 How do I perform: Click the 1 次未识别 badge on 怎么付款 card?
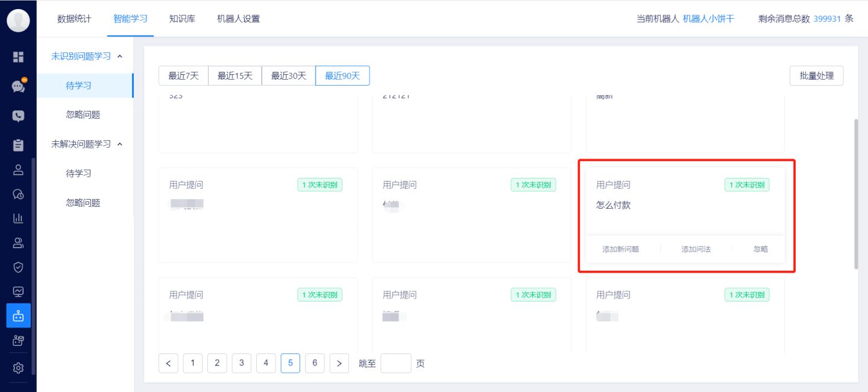click(x=747, y=185)
